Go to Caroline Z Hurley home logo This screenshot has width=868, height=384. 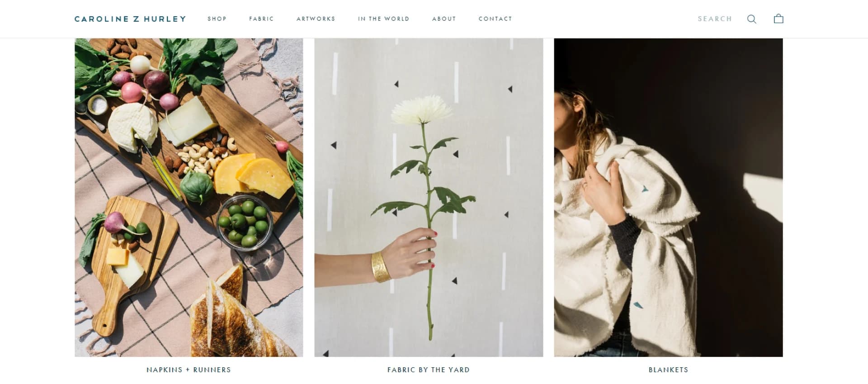(x=130, y=19)
